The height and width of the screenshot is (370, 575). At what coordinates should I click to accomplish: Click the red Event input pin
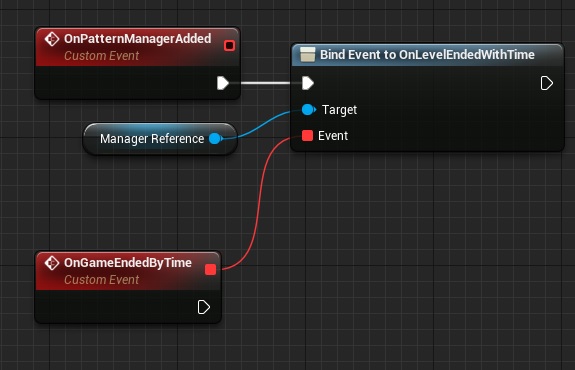307,136
